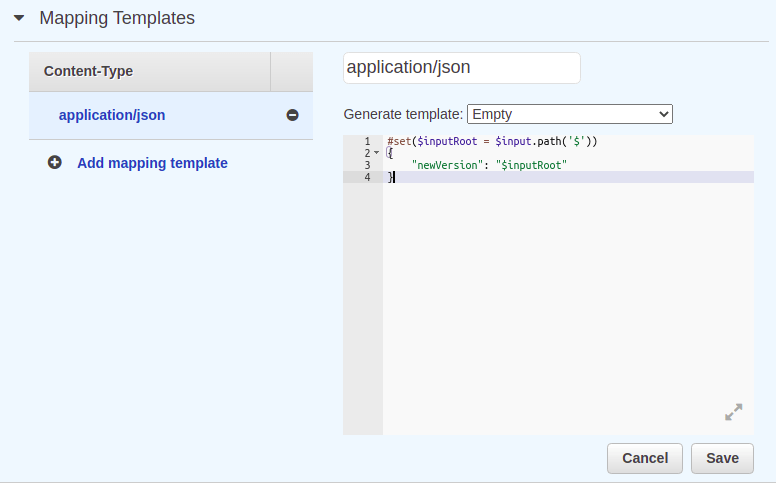The image size is (776, 492).
Task: Click the "$inputRoot" value on line 3
Action: (x=531, y=165)
